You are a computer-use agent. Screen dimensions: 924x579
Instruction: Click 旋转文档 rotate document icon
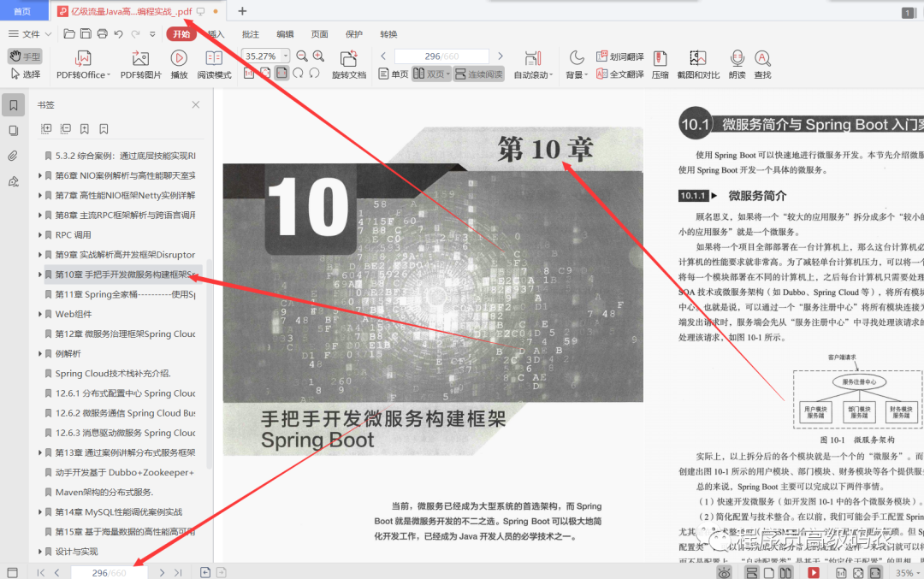pyautogui.click(x=349, y=65)
